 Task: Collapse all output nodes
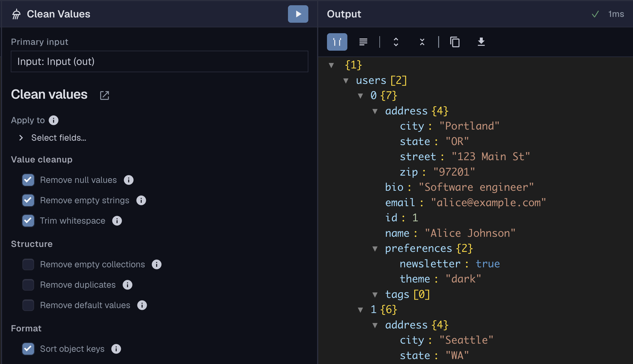pyautogui.click(x=422, y=42)
